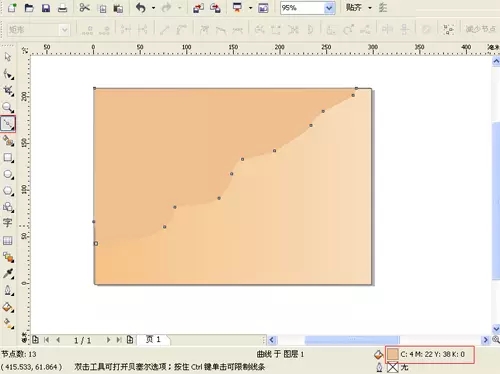Expand the 贴齐 snap-to dropdown arrow

tap(370, 8)
